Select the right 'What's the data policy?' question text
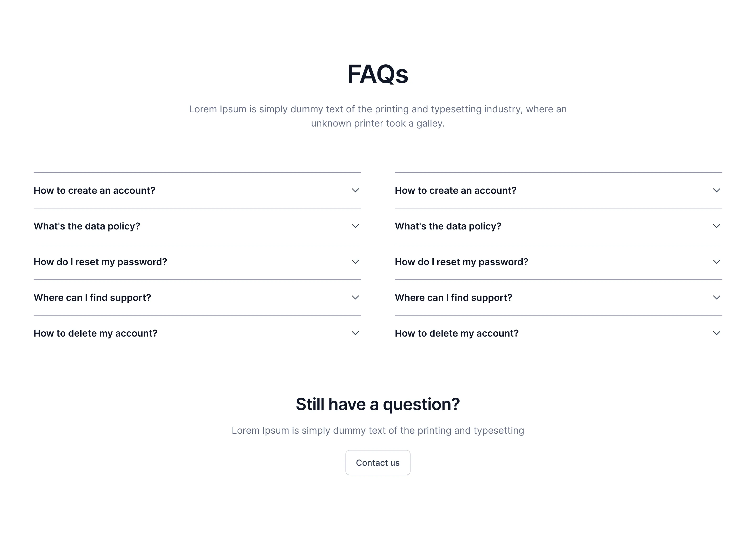756x534 pixels. [448, 226]
